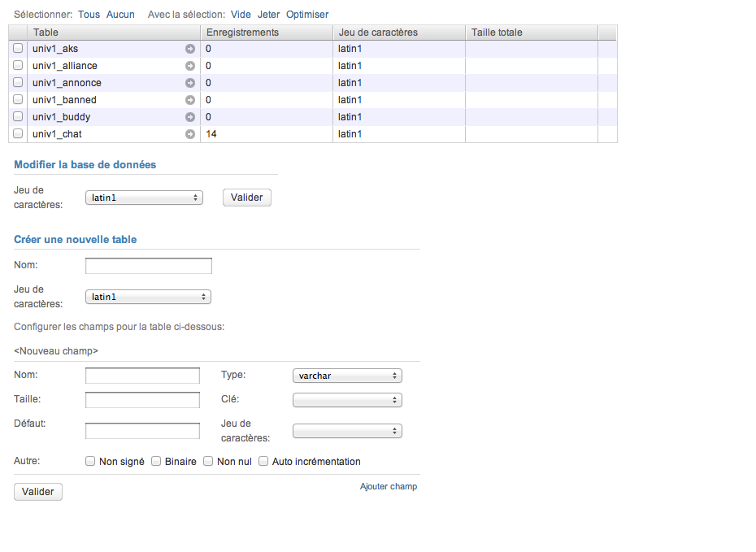Check the Auto incrémentation box
The width and height of the screenshot is (756, 552).
(x=263, y=462)
